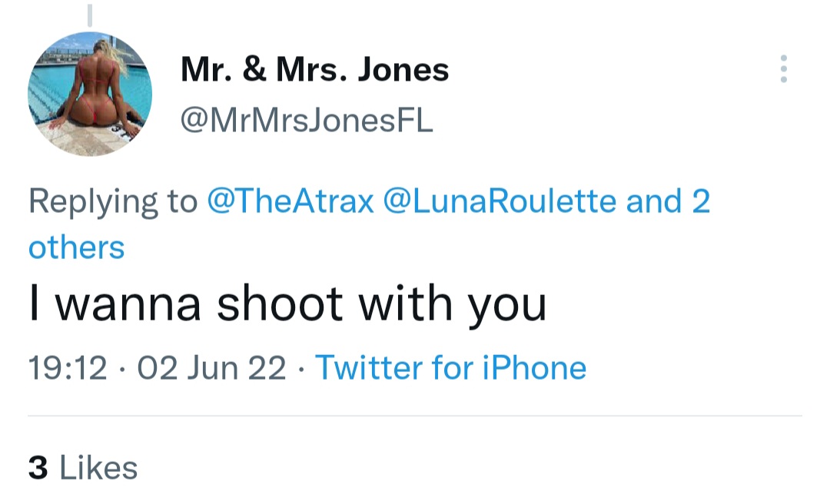Screen dimensions: 830x504
Task: Click the word "others" in reply line
Action: pos(76,247)
